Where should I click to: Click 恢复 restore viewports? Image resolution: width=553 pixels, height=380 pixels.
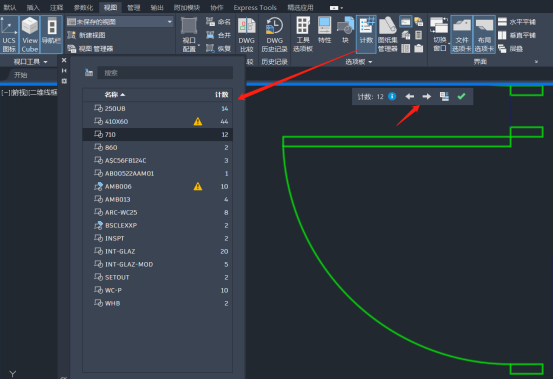point(218,48)
